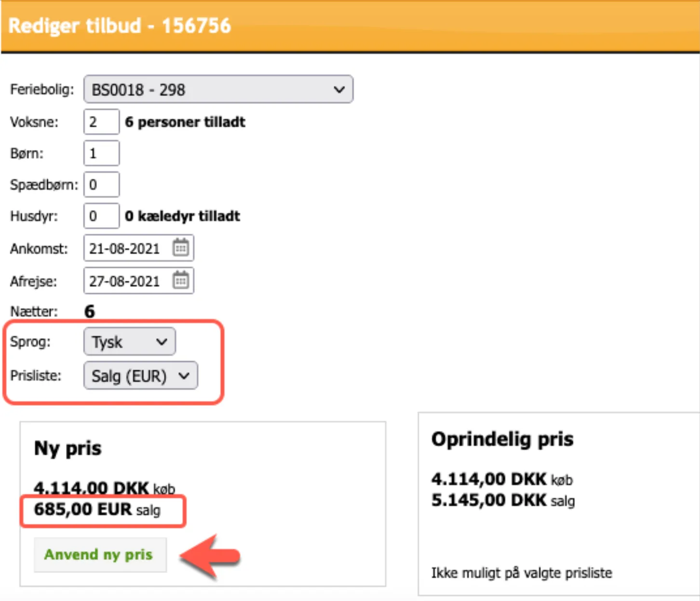Image resolution: width=700 pixels, height=601 pixels.
Task: Click the Oprindelig pris panel heading
Action: pyautogui.click(x=502, y=439)
